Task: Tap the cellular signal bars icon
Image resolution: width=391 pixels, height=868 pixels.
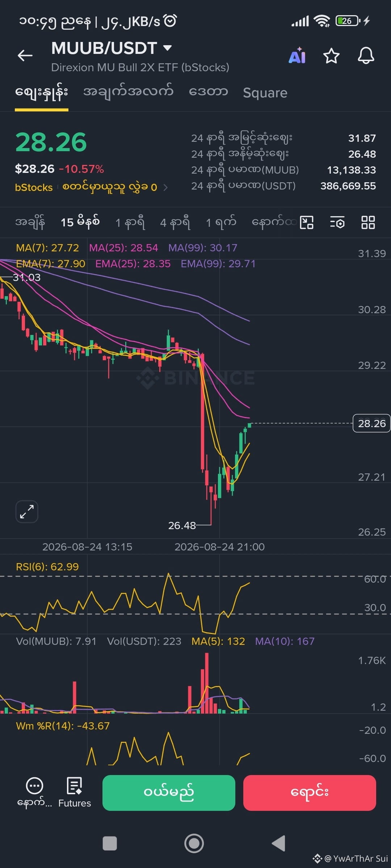Action: pos(300,21)
